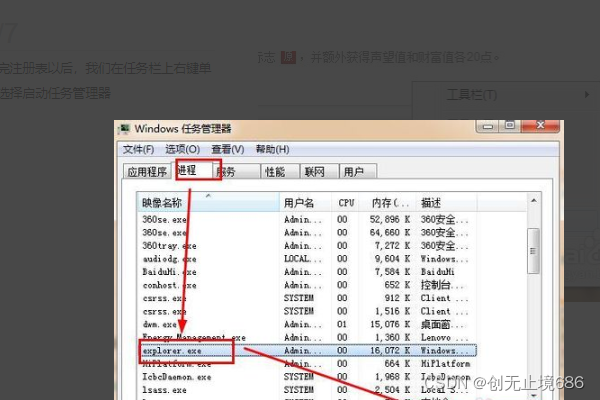Select the audiodg.exe process

pyautogui.click(x=307, y=259)
